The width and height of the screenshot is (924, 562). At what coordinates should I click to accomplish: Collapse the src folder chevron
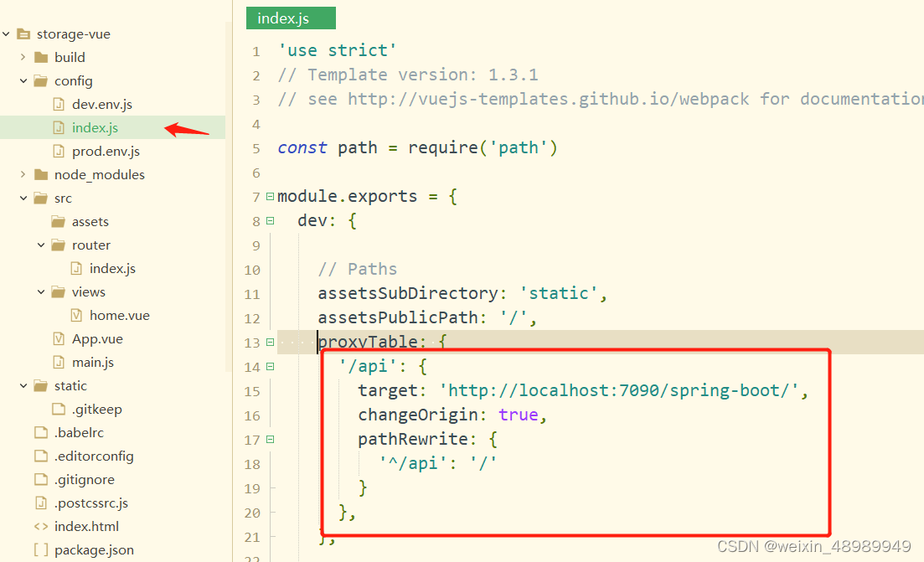coord(23,198)
